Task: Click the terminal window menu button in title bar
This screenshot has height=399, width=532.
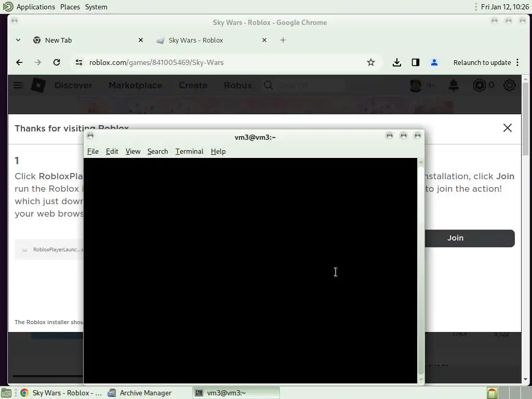Action: tap(90, 136)
